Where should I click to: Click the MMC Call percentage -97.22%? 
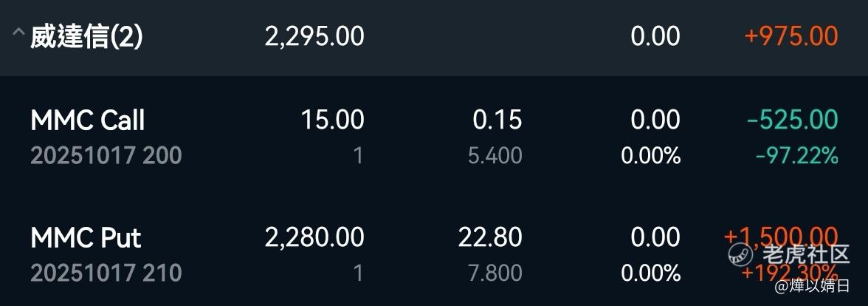click(x=796, y=156)
